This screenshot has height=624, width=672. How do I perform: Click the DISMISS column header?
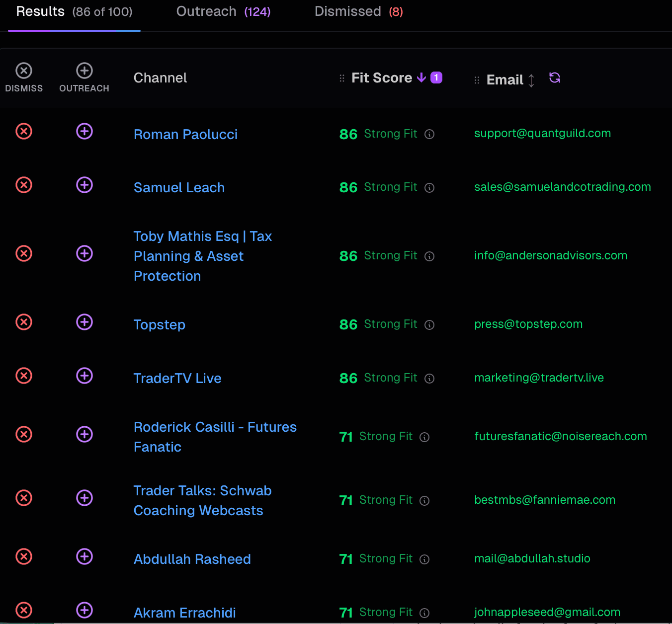point(24,78)
